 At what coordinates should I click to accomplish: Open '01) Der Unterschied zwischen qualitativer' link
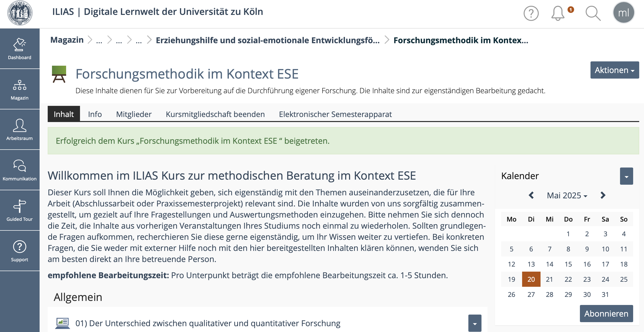point(208,323)
